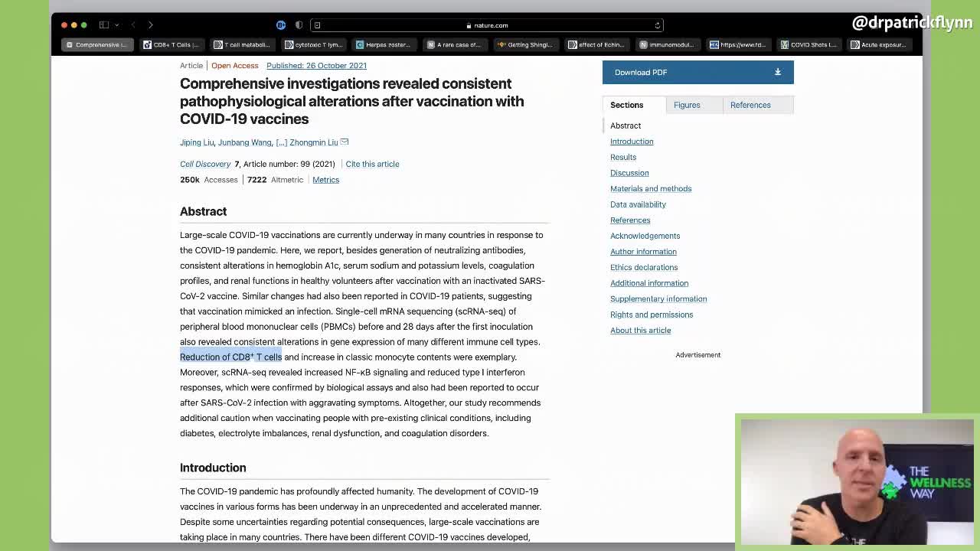Switch to the "Getting Shingl..." tab
The height and width of the screenshot is (551, 980).
click(x=524, y=44)
